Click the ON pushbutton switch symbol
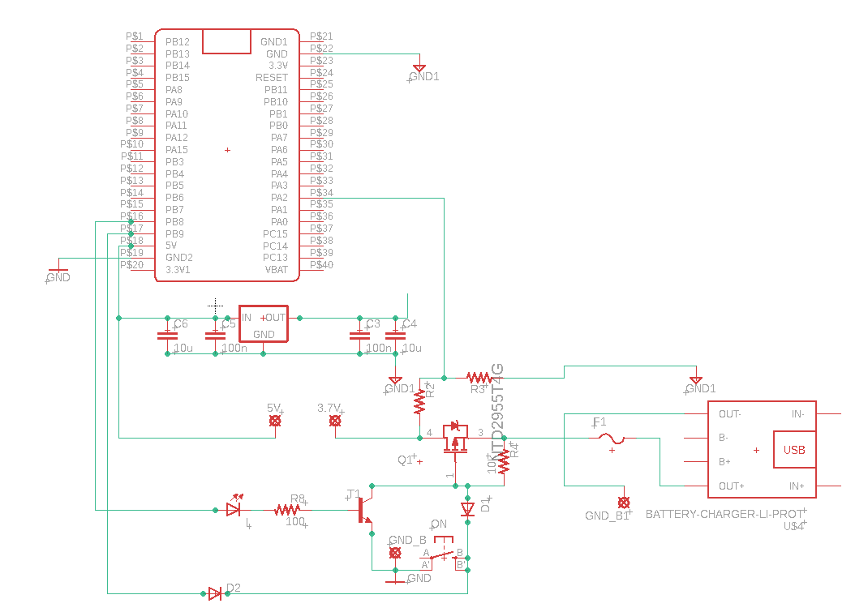868x612 pixels. click(x=443, y=552)
